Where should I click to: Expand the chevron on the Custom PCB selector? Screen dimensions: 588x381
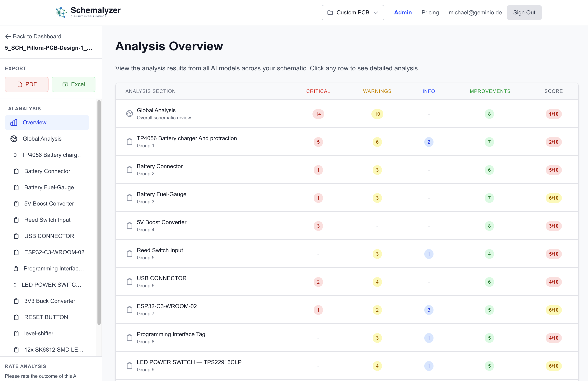[376, 12]
